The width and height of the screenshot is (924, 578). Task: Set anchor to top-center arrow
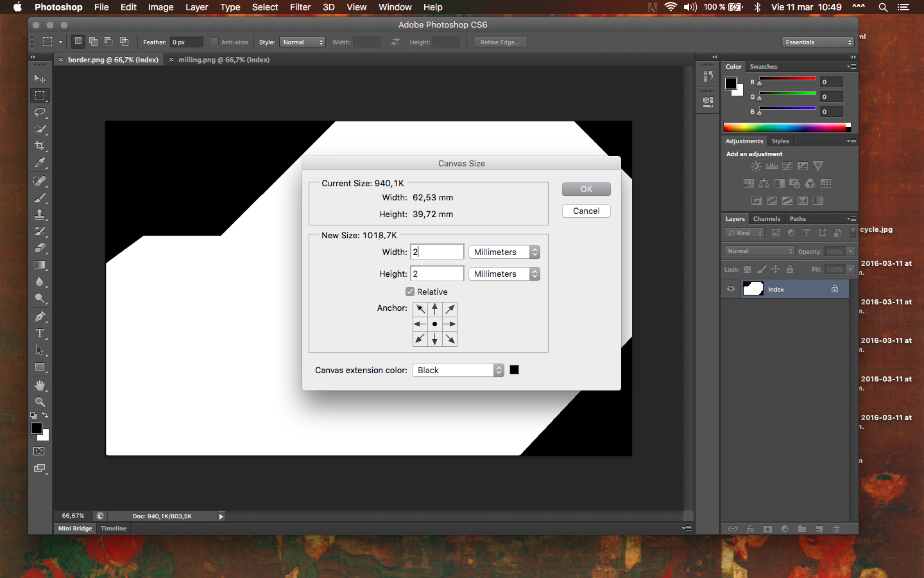tap(435, 309)
